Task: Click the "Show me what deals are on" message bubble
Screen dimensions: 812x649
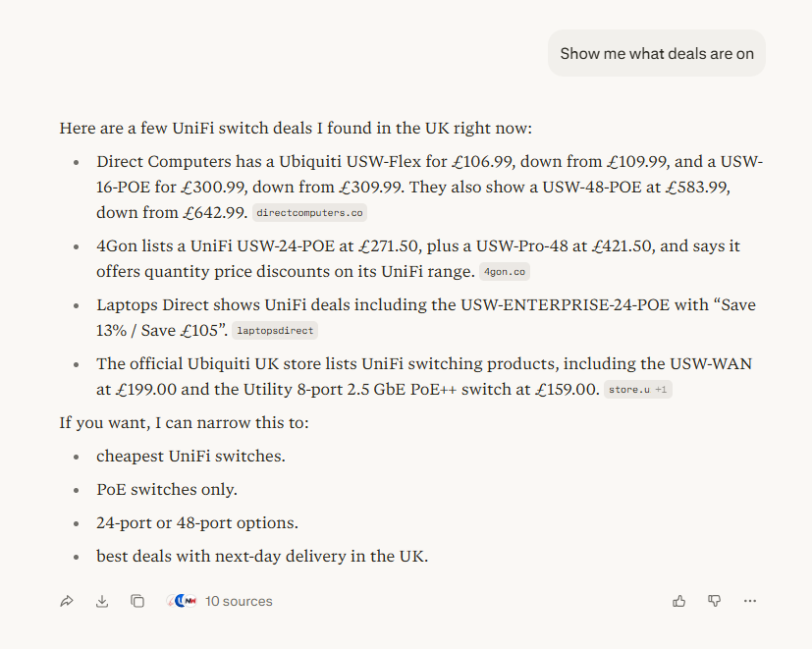Action: pos(657,53)
